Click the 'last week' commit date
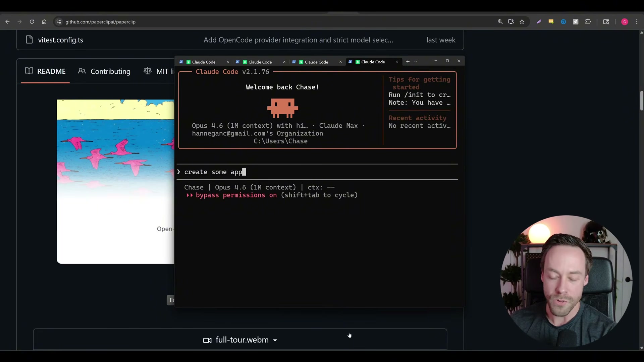644x362 pixels. pos(441,40)
